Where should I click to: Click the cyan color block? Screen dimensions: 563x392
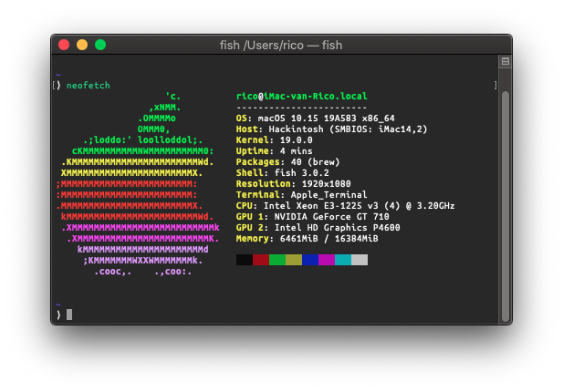point(343,260)
